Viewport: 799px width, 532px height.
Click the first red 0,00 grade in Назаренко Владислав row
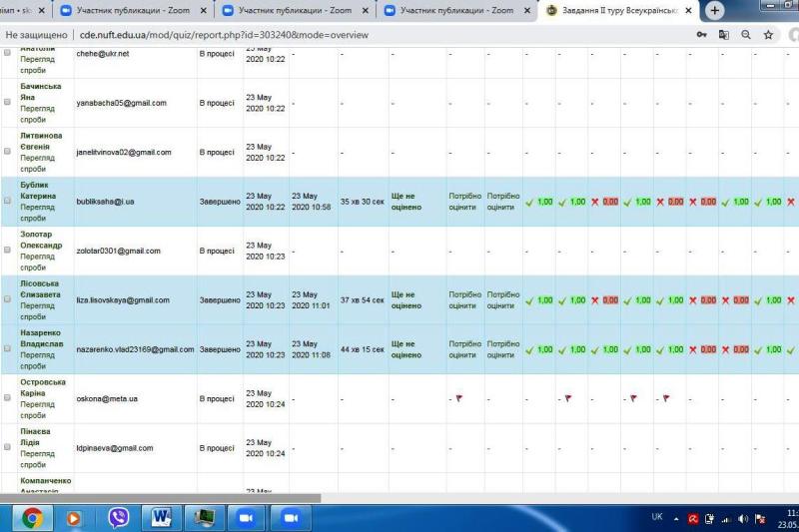tap(708, 349)
